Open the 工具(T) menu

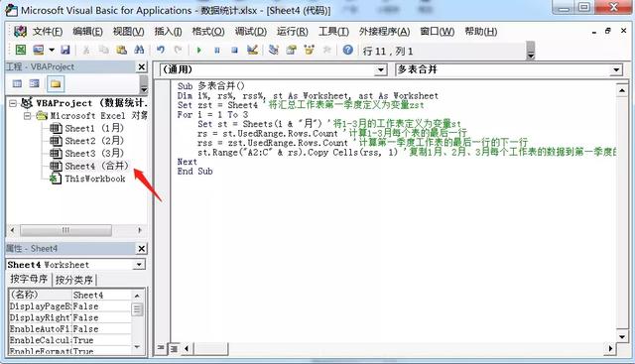333,32
